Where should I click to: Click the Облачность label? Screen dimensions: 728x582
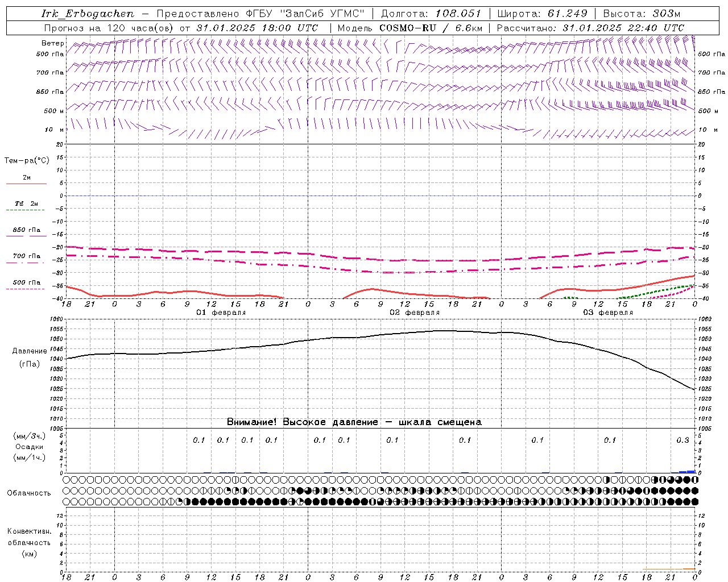tap(29, 493)
